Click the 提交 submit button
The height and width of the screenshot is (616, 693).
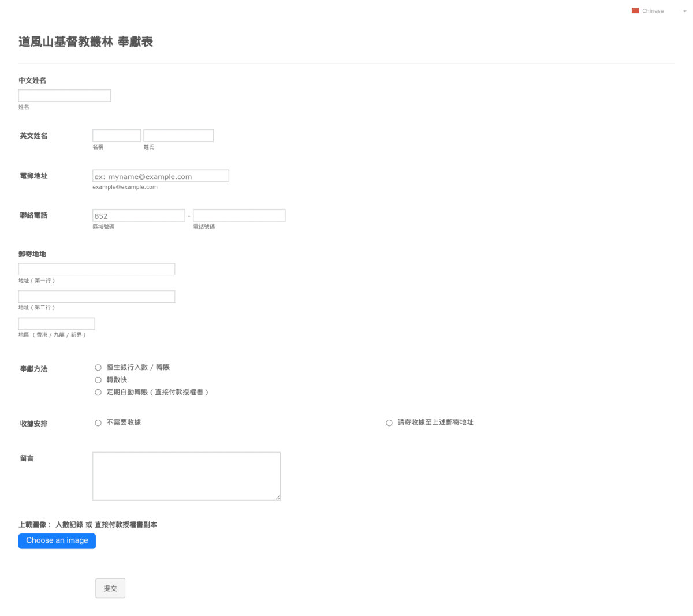[x=110, y=588]
